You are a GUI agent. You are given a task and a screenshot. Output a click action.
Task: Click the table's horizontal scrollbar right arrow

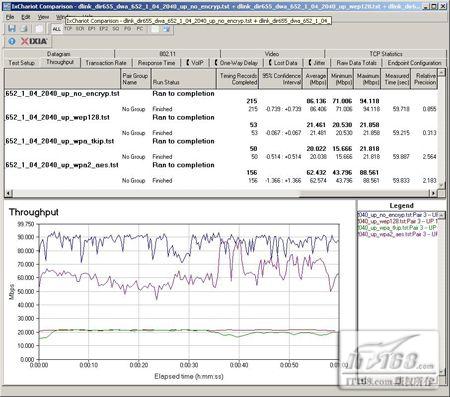pos(433,193)
